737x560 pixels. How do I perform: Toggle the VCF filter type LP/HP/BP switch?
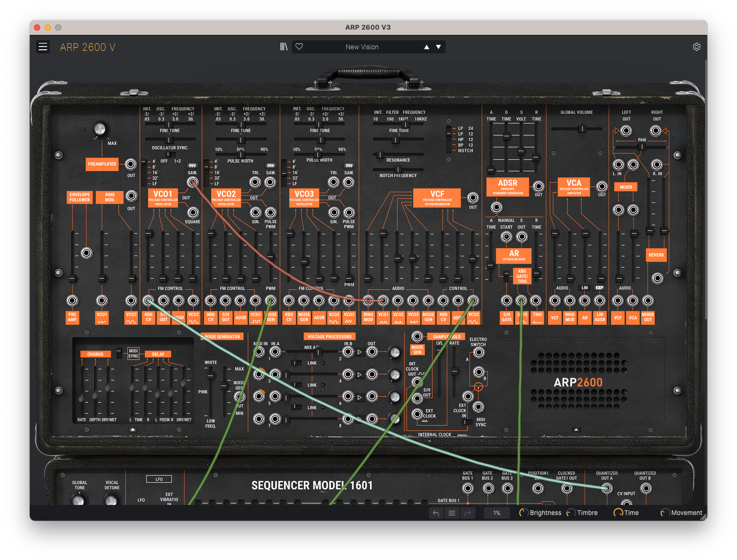[x=449, y=139]
